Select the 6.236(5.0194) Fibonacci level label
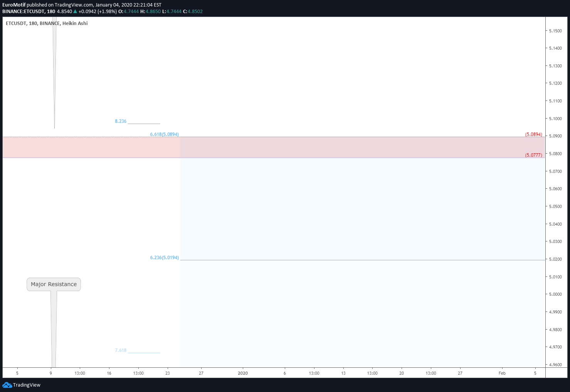This screenshot has height=392, width=570. coord(164,258)
